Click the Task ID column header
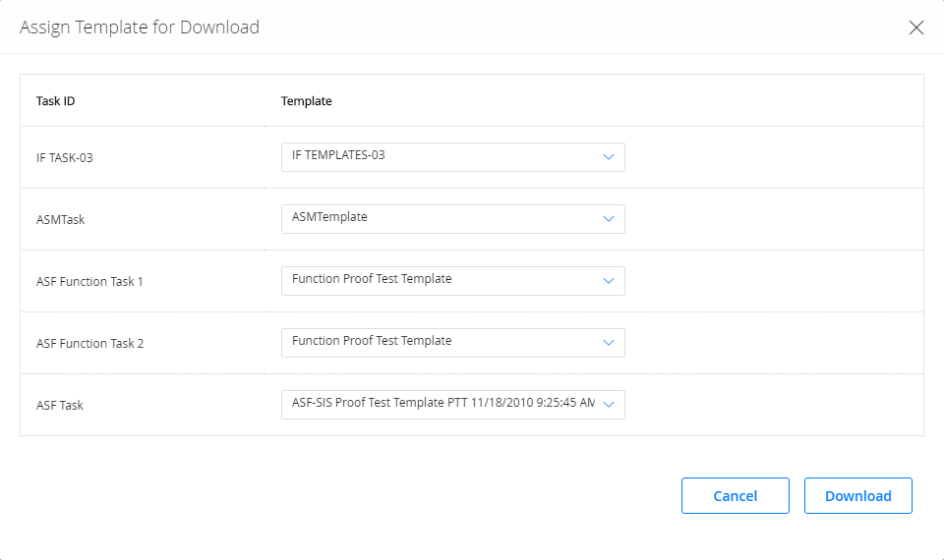Image resolution: width=944 pixels, height=560 pixels. pos(55,101)
